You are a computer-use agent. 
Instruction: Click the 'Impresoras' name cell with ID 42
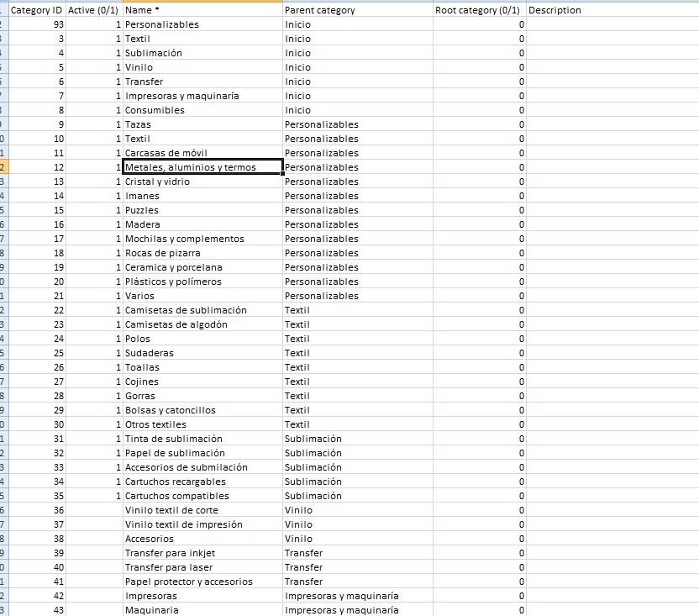click(202, 595)
